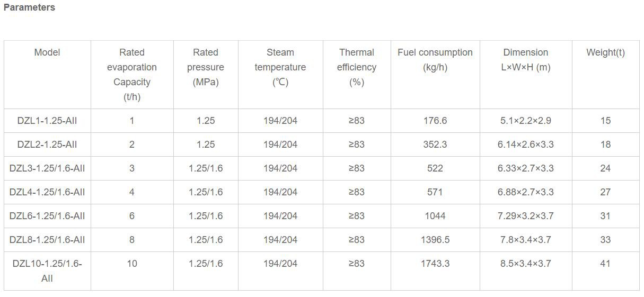Click fuel consumption value 1743.3
The image size is (644, 297).
click(x=435, y=264)
